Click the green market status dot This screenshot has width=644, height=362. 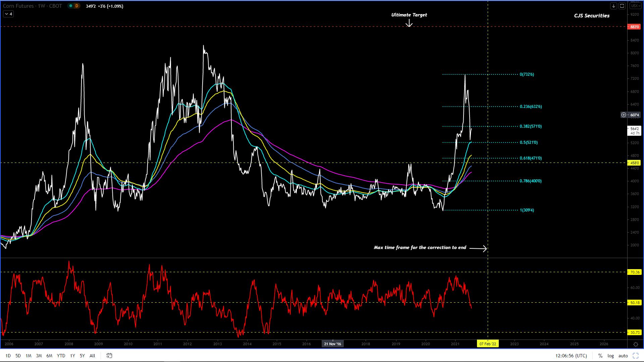71,6
